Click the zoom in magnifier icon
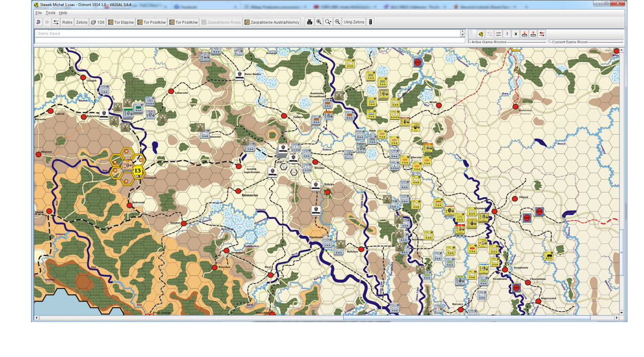Image resolution: width=644 pixels, height=357 pixels. coord(319,22)
